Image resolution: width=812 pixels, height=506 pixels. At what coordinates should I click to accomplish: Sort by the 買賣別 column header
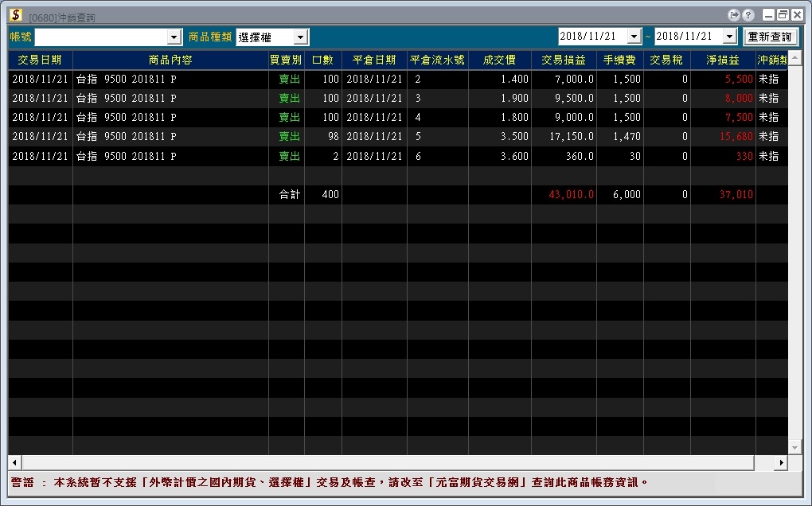[286, 60]
